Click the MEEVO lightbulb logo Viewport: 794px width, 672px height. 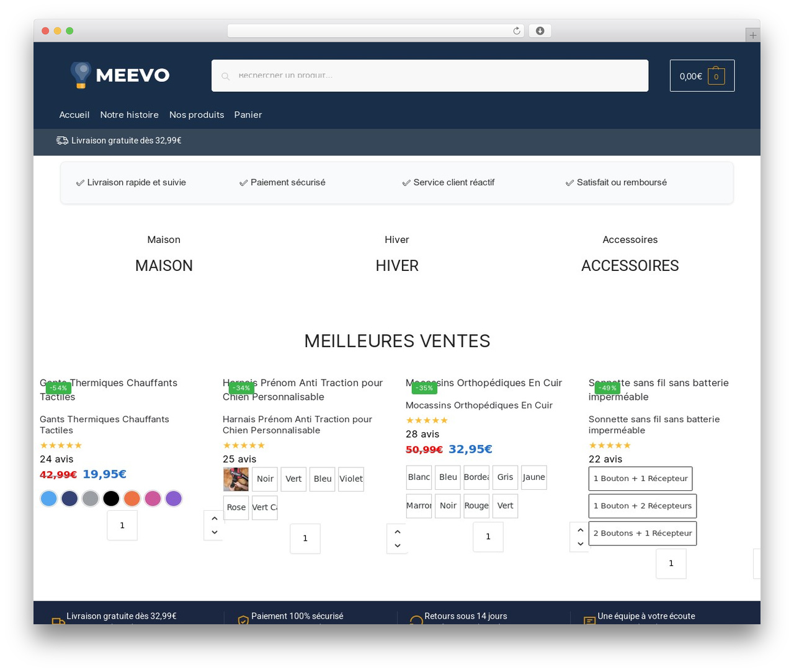click(x=120, y=75)
